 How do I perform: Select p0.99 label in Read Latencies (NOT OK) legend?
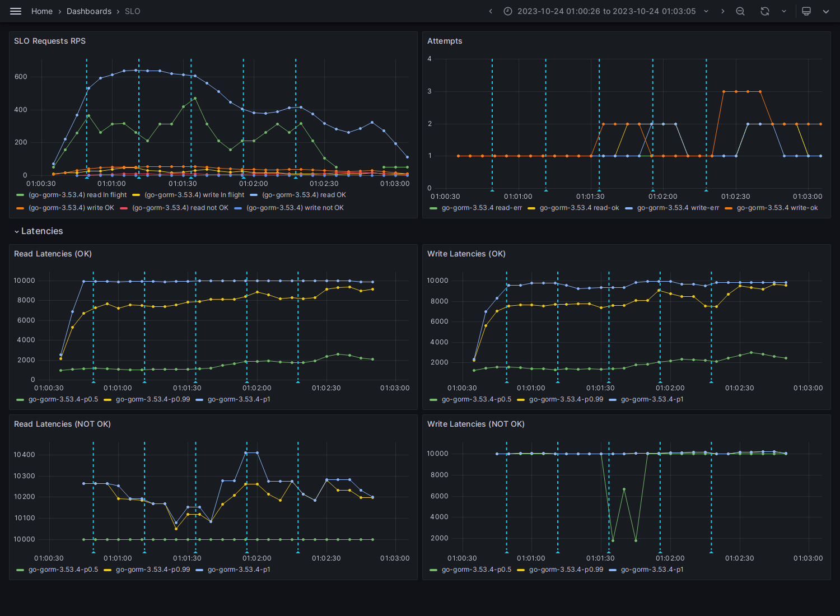click(x=153, y=570)
